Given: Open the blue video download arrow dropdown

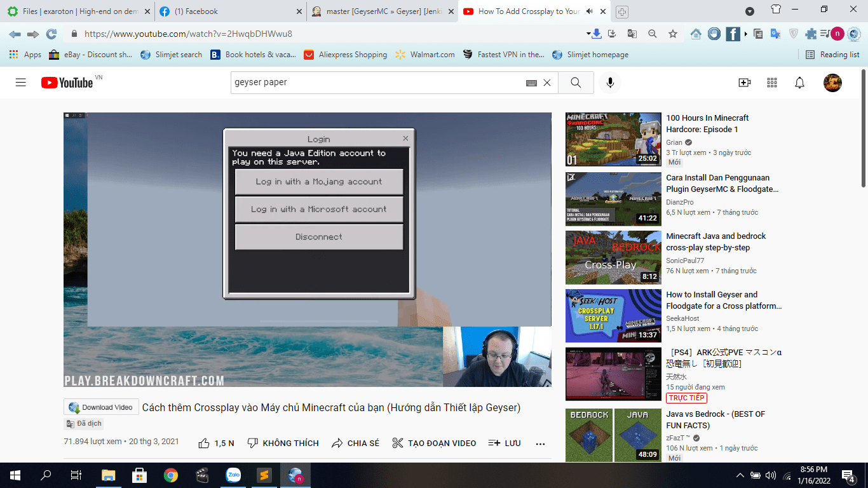Looking at the screenshot, I should pos(593,34).
